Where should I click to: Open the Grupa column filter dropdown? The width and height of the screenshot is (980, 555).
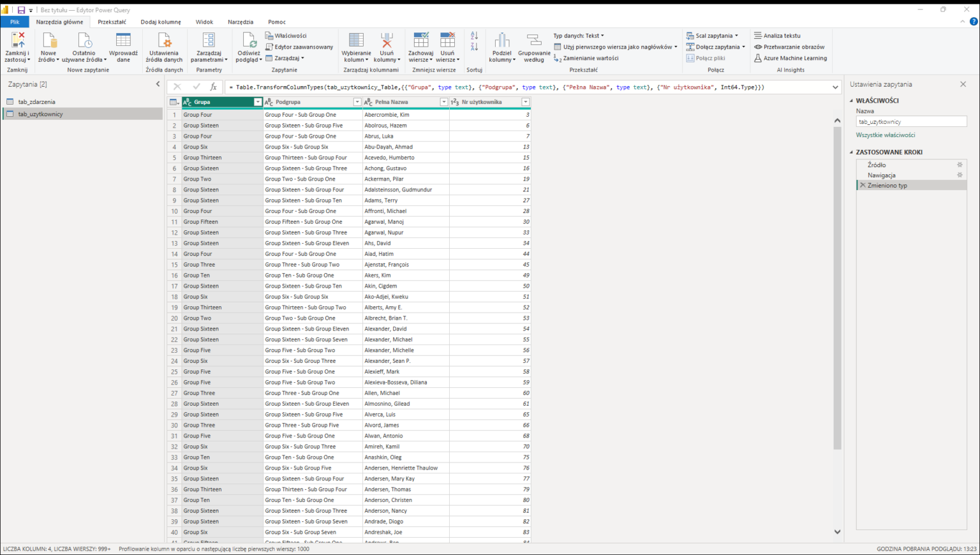coord(258,101)
